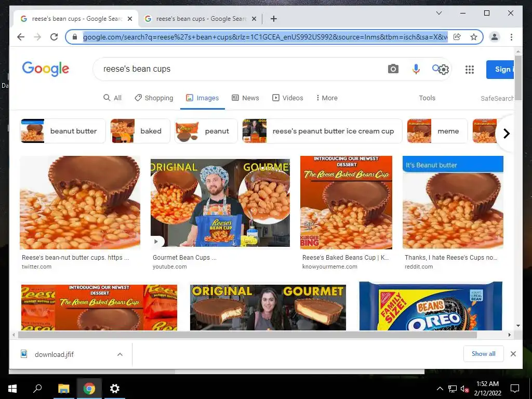Show hidden system tray icons chevron
The image size is (532, 399).
(440, 389)
